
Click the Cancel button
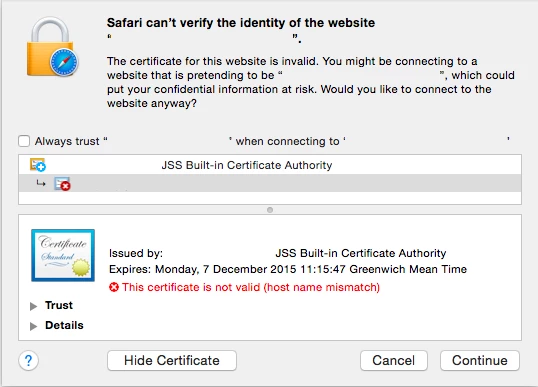(x=394, y=361)
